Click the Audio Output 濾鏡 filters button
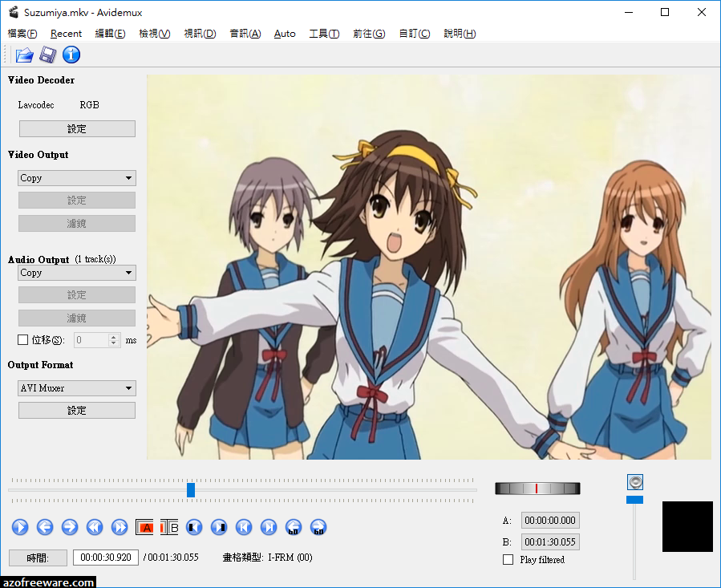The image size is (721, 588). point(77,318)
